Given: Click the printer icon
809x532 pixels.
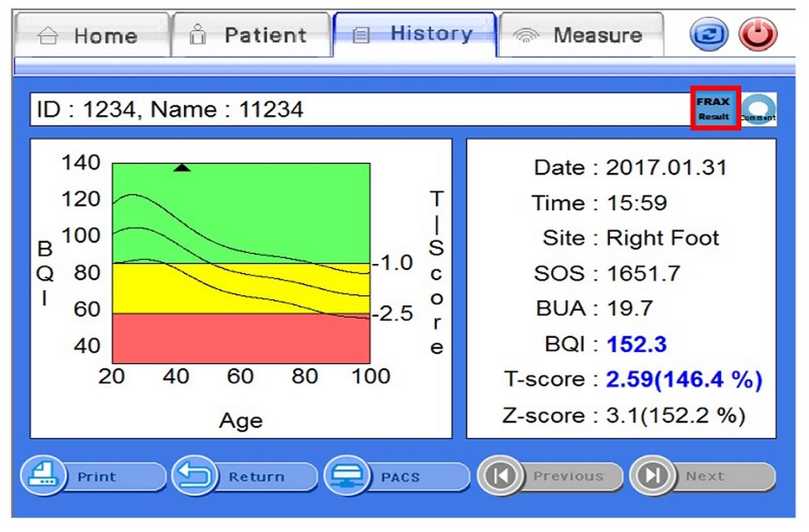Looking at the screenshot, I should 44,475.
